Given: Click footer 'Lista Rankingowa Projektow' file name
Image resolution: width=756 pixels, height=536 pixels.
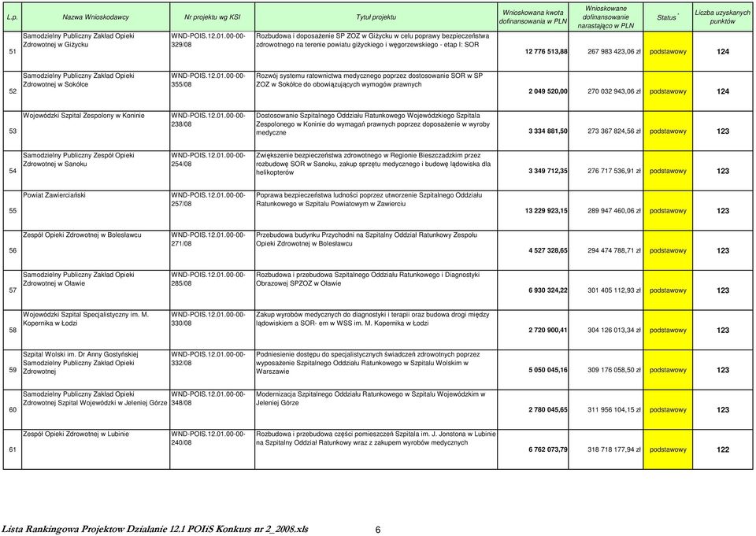Looking at the screenshot, I should [155, 529].
